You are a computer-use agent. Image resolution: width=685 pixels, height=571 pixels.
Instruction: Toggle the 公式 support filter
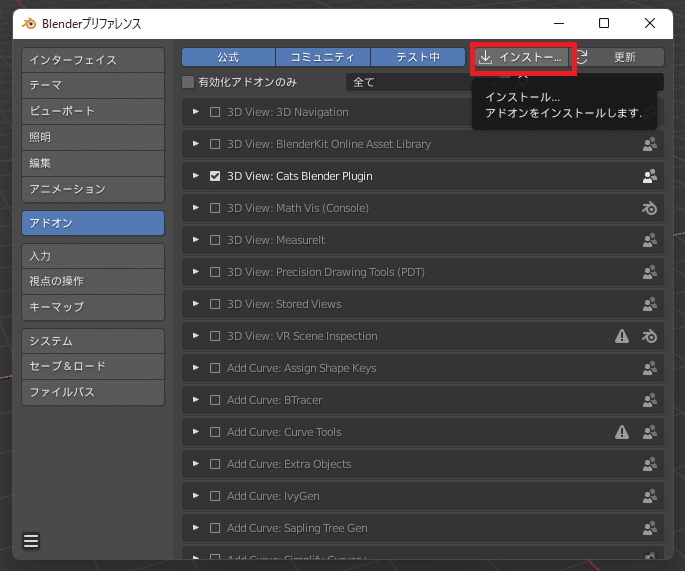228,57
